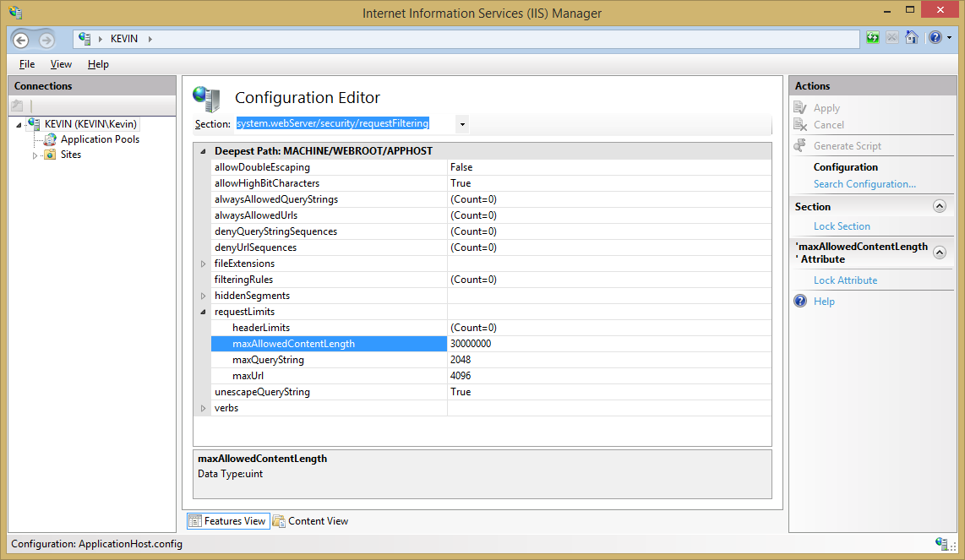Click the Configuration Editor header icon

[x=206, y=99]
